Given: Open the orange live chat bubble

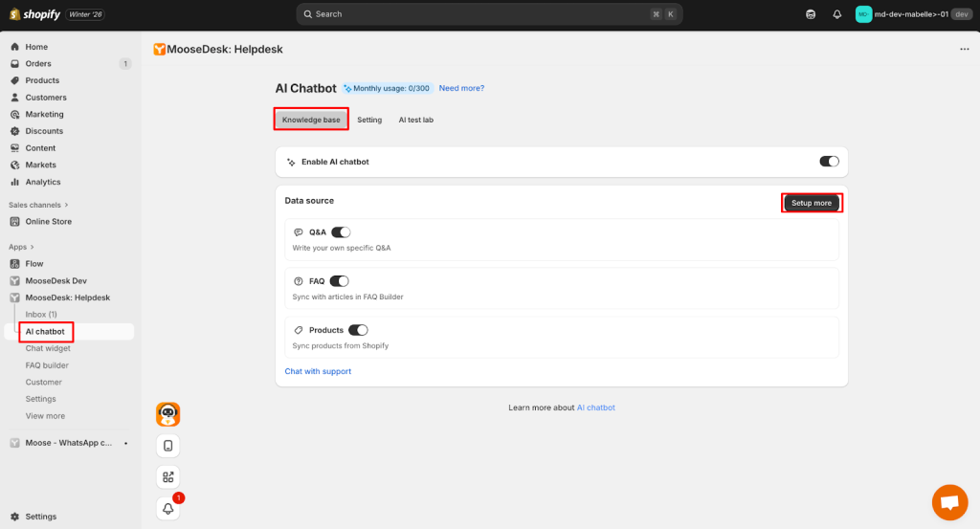Looking at the screenshot, I should coord(948,502).
